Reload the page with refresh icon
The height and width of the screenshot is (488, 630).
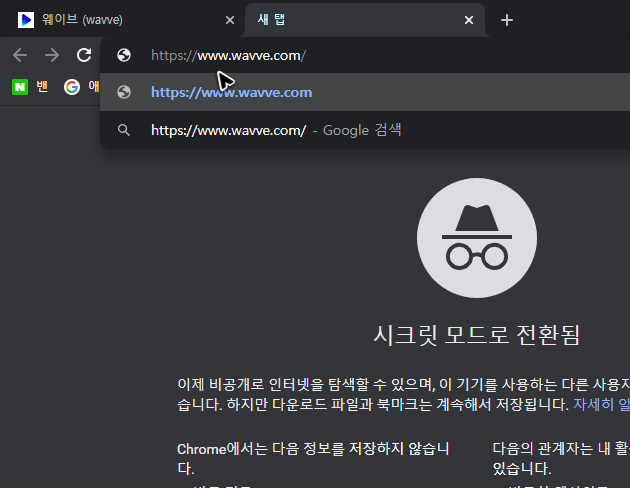(x=84, y=55)
